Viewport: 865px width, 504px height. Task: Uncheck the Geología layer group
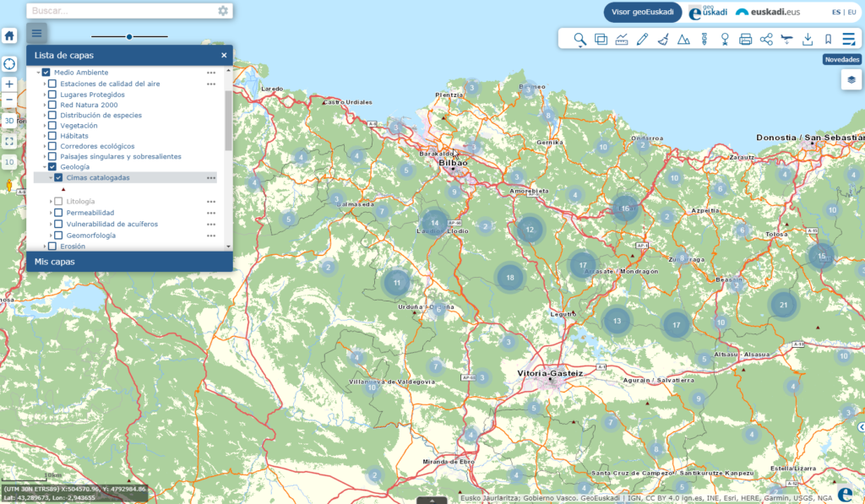point(52,166)
